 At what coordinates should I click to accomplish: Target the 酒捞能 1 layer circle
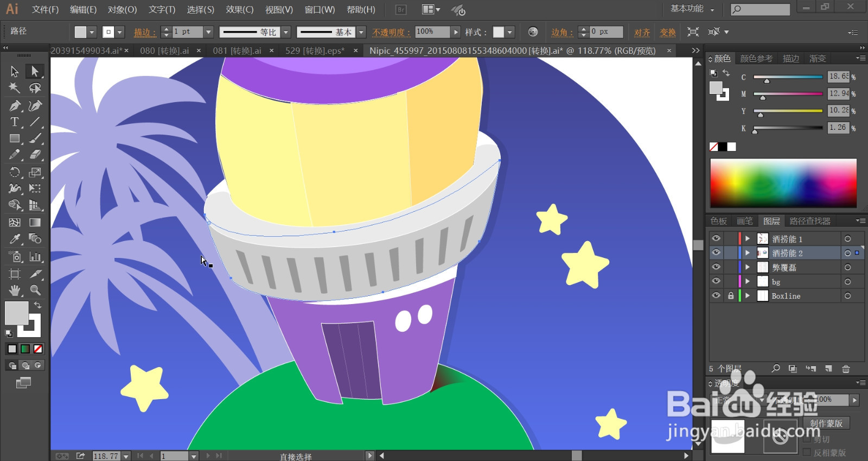tap(847, 238)
